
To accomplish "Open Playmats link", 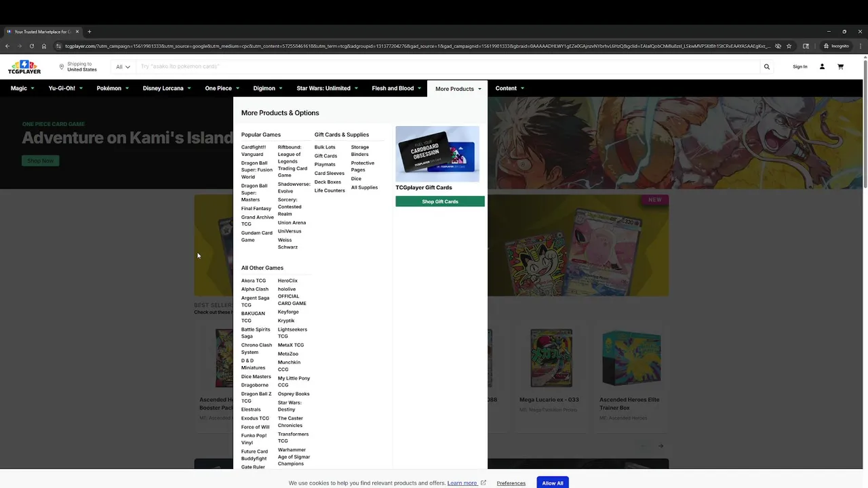I will point(325,164).
